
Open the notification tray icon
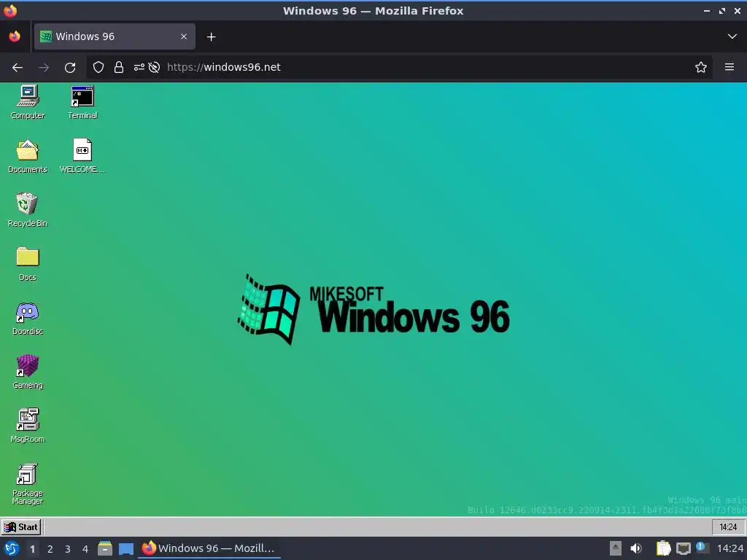[x=702, y=548]
